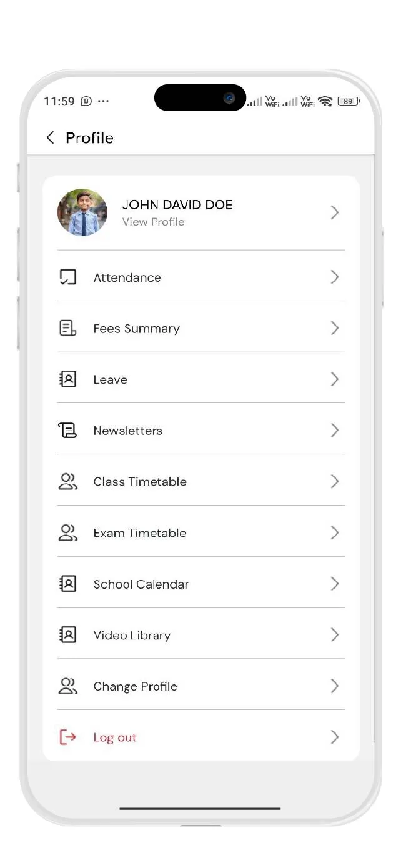Open the Newsletters menu item
401x868 pixels.
click(x=127, y=431)
